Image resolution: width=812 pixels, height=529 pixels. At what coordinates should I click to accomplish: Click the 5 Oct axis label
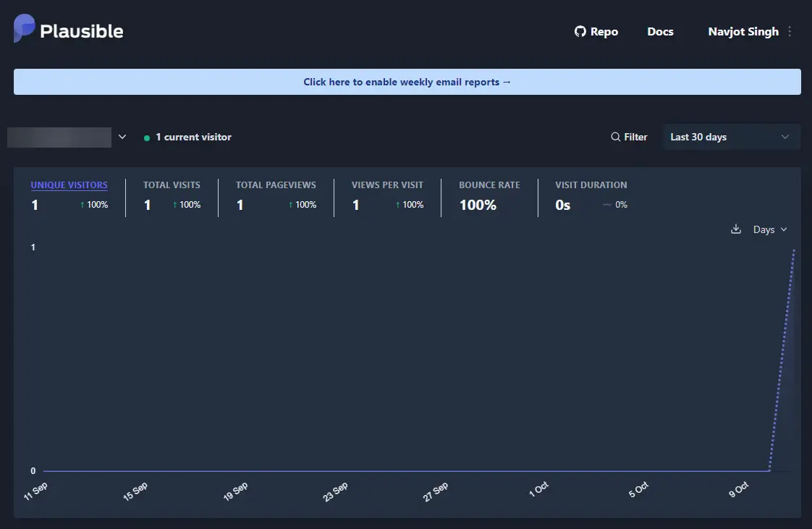(638, 489)
